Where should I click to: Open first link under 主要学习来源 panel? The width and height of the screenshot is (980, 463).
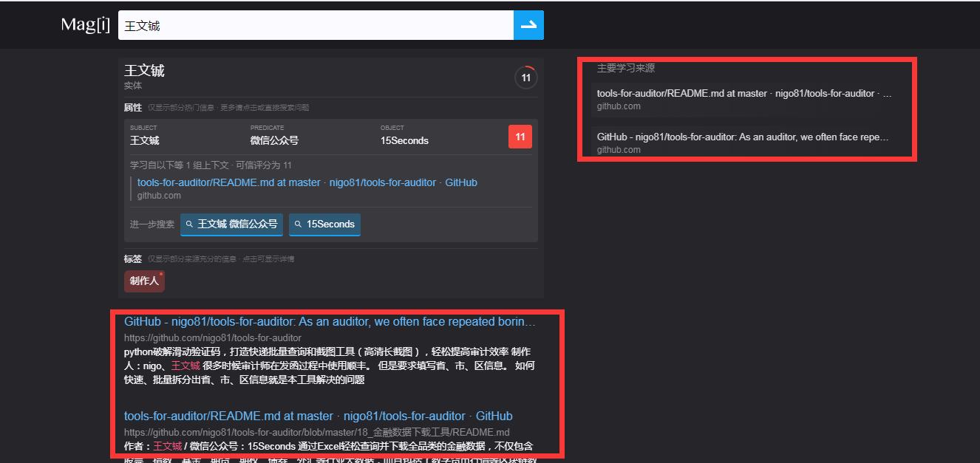tap(744, 93)
